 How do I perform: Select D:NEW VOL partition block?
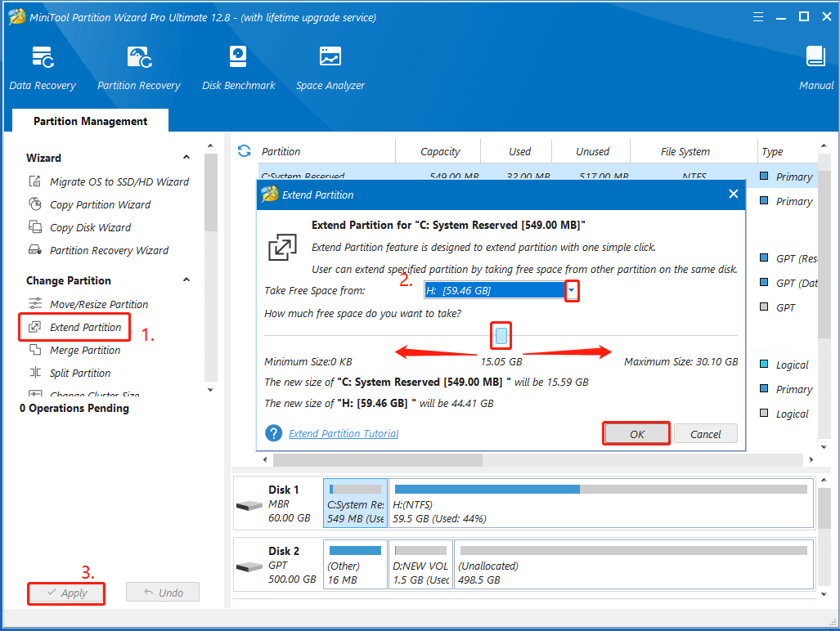tap(420, 565)
